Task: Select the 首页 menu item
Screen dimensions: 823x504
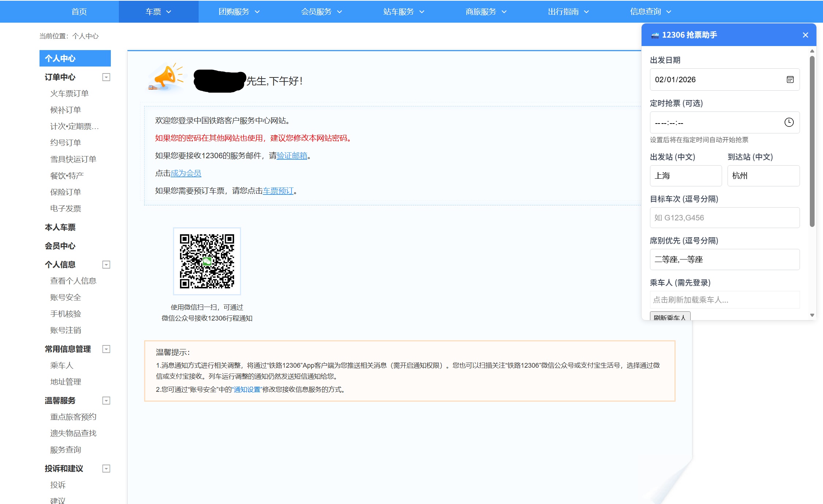Action: 80,11
